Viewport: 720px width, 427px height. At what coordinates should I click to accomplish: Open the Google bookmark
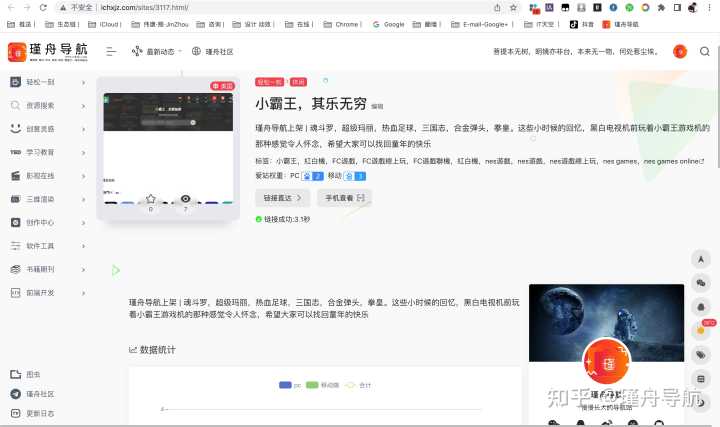388,24
